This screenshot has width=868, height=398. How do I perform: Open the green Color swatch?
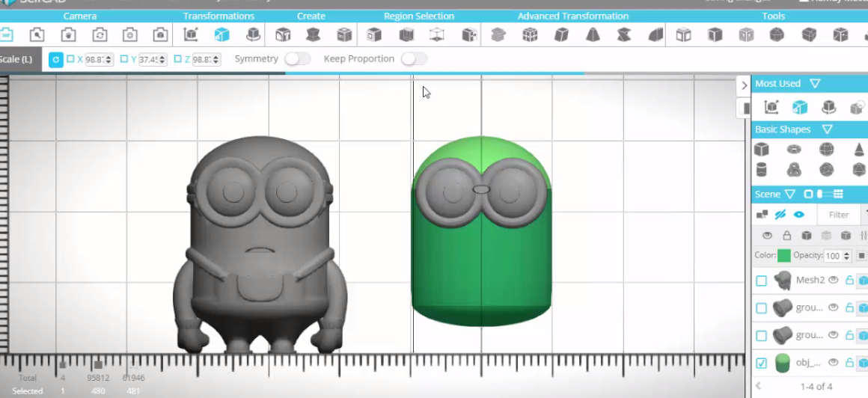point(784,256)
